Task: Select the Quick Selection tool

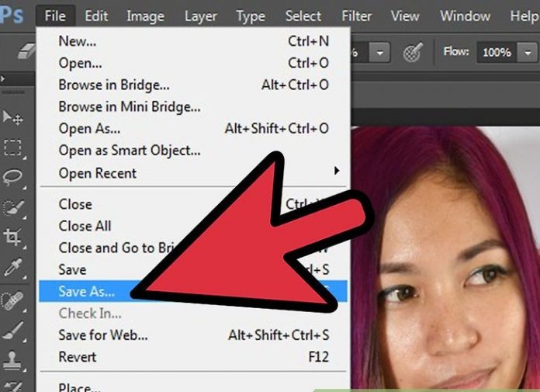Action: pos(12,207)
